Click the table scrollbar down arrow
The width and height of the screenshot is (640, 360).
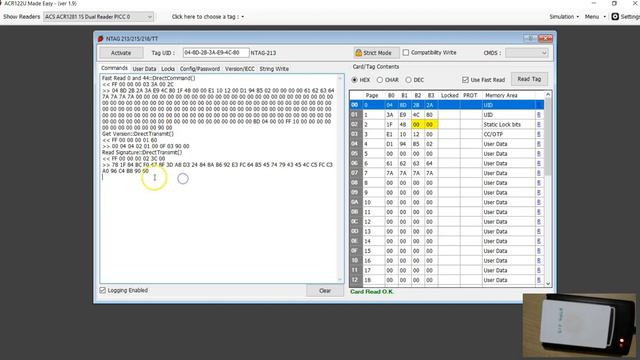point(548,283)
